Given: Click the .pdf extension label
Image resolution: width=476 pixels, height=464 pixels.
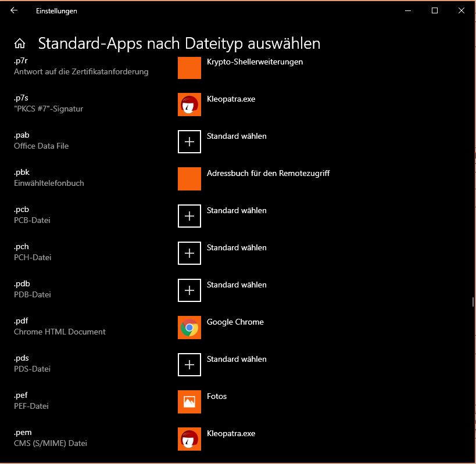Looking at the screenshot, I should click(21, 321).
